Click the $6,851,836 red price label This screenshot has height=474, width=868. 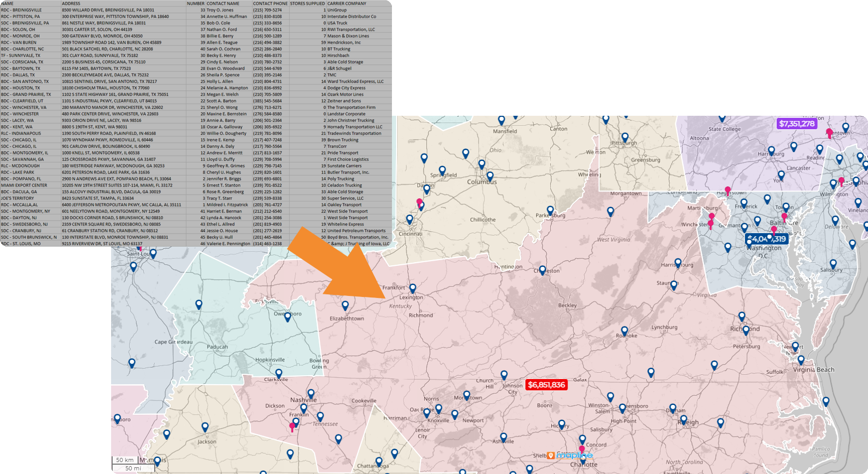546,385
